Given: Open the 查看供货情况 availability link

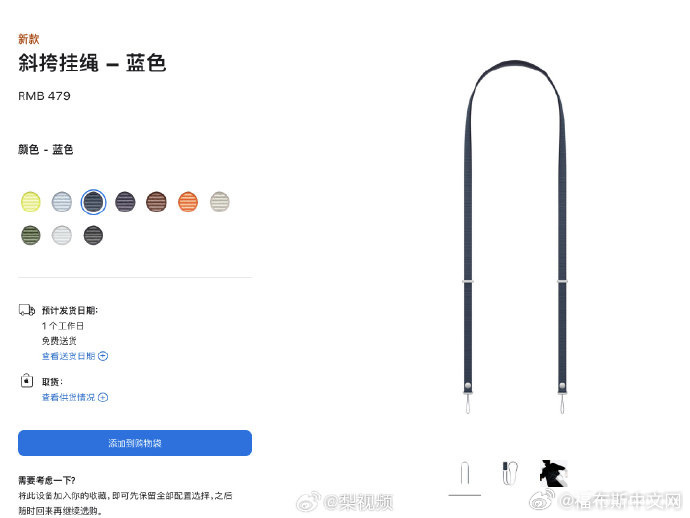Looking at the screenshot, I should click(69, 397).
